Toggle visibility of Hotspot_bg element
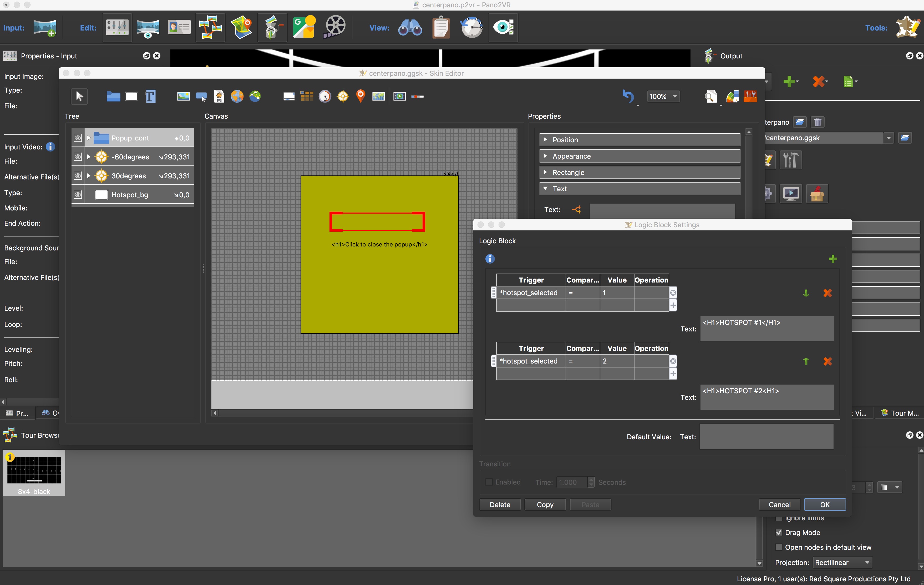The height and width of the screenshot is (585, 924). pos(78,195)
